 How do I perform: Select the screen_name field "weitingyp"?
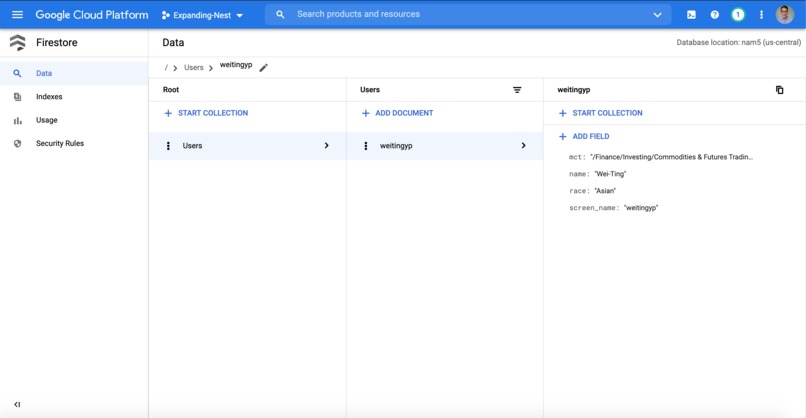tap(640, 208)
